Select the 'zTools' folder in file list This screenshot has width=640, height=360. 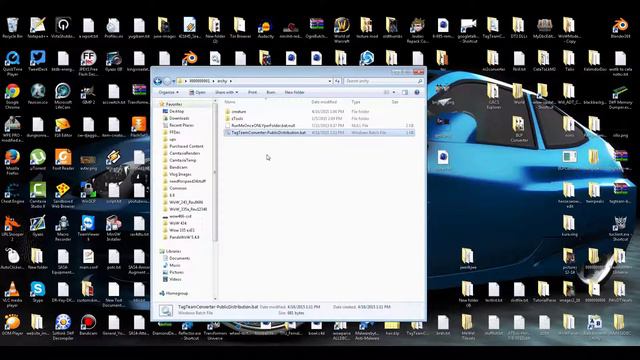pos(237,118)
